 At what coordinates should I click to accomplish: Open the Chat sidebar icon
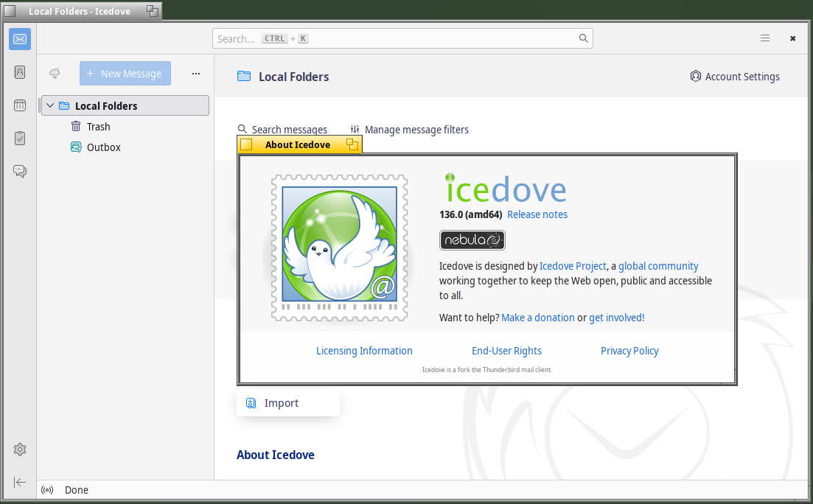tap(20, 172)
